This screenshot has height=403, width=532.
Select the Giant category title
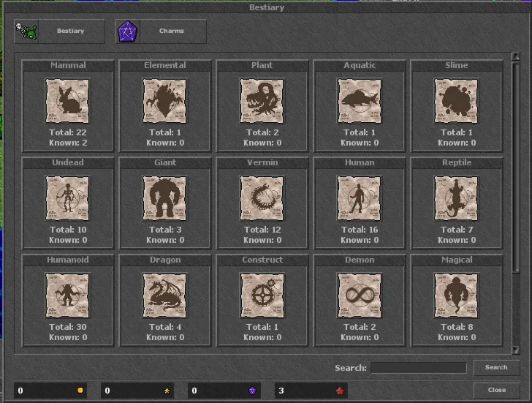pyautogui.click(x=165, y=162)
